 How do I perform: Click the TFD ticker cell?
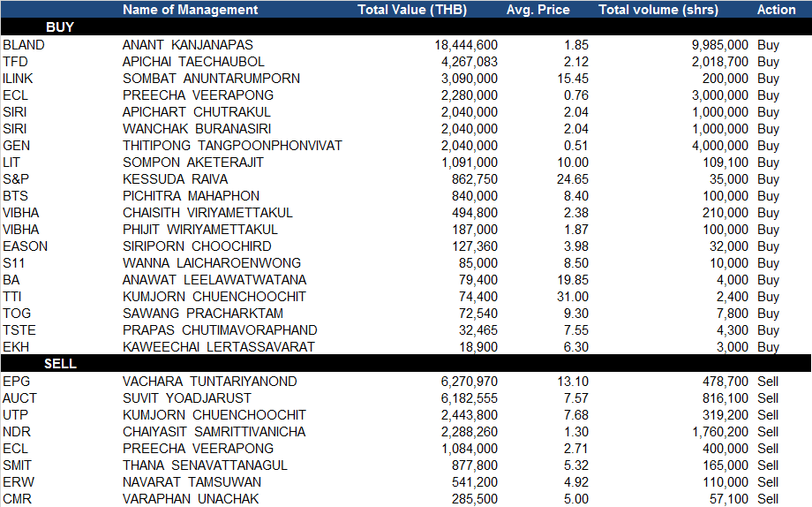(x=15, y=62)
